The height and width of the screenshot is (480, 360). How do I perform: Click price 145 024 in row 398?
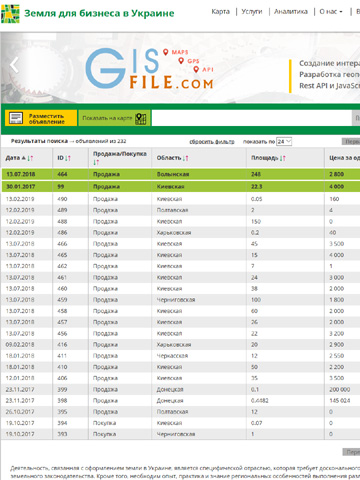pyautogui.click(x=340, y=401)
